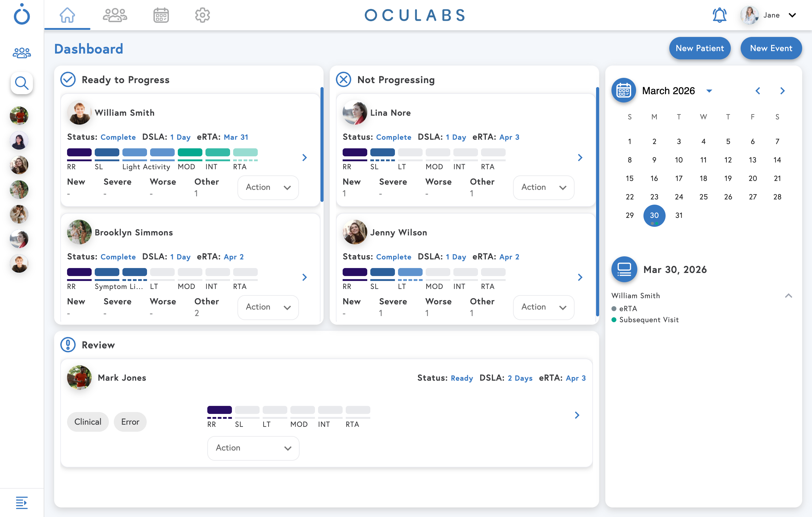Open Action dropdown for William Smith

(268, 187)
